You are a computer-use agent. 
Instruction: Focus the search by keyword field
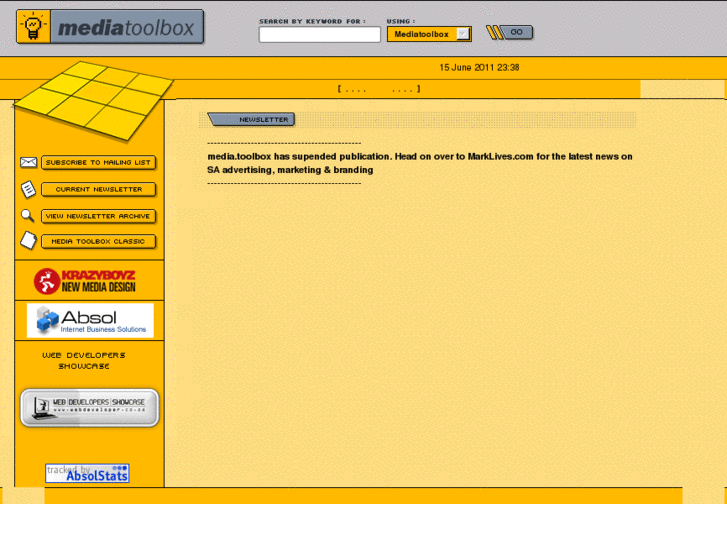319,34
